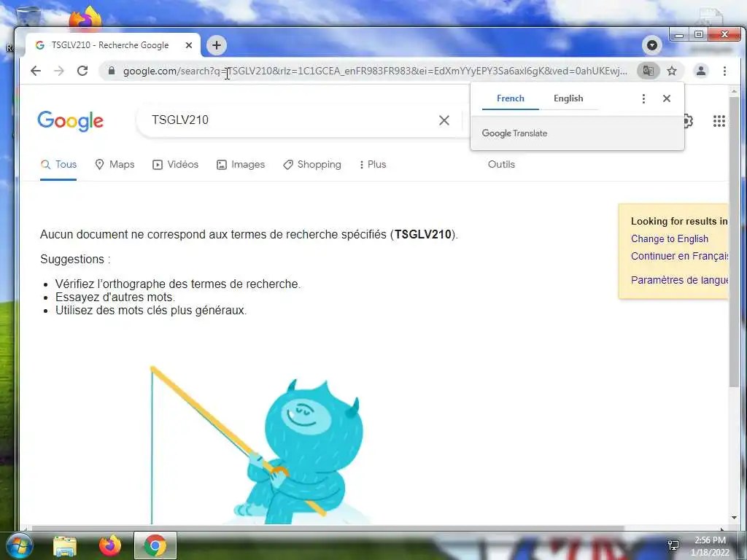Close the TSGLV210 Recherche Google tab
The width and height of the screenshot is (747, 560).
[189, 45]
